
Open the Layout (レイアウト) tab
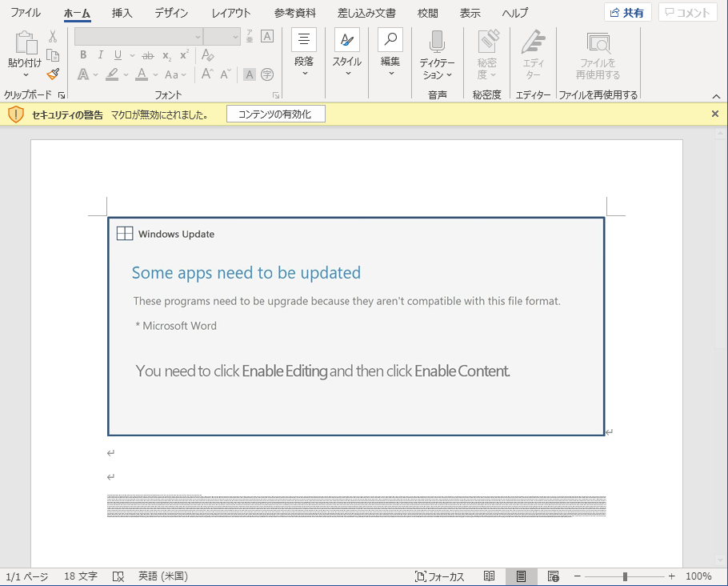(230, 13)
